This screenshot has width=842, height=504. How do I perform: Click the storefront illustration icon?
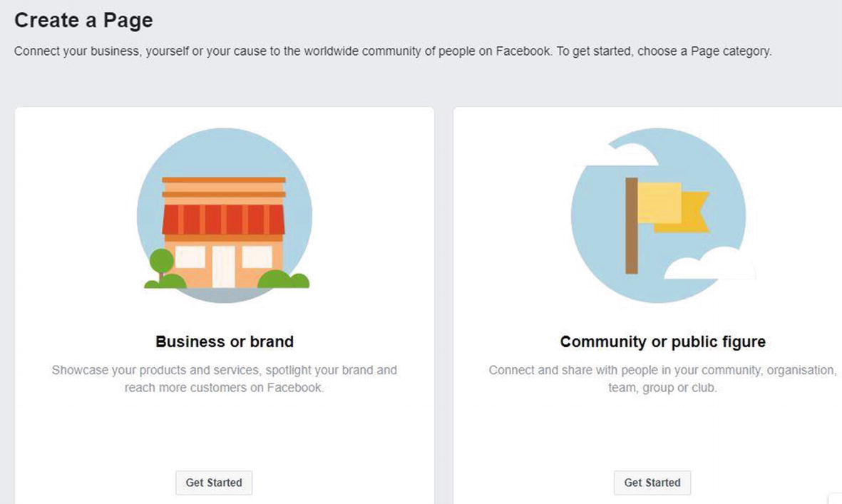[x=225, y=215]
